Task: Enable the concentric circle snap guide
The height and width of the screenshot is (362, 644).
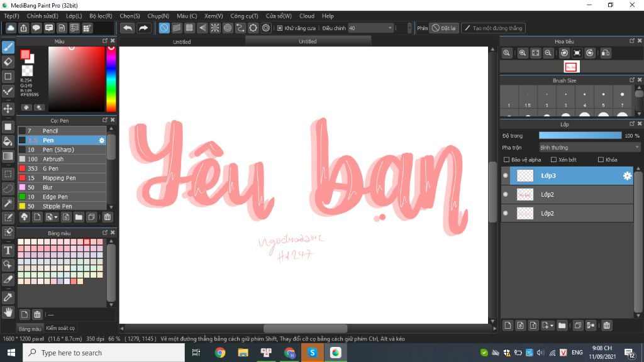Action: coord(228,28)
